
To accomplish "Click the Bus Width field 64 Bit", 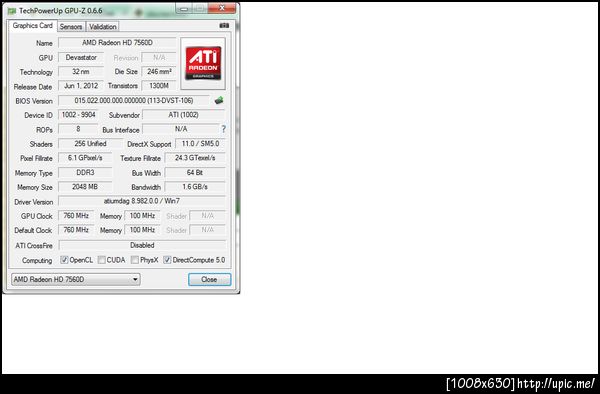I will (x=195, y=173).
